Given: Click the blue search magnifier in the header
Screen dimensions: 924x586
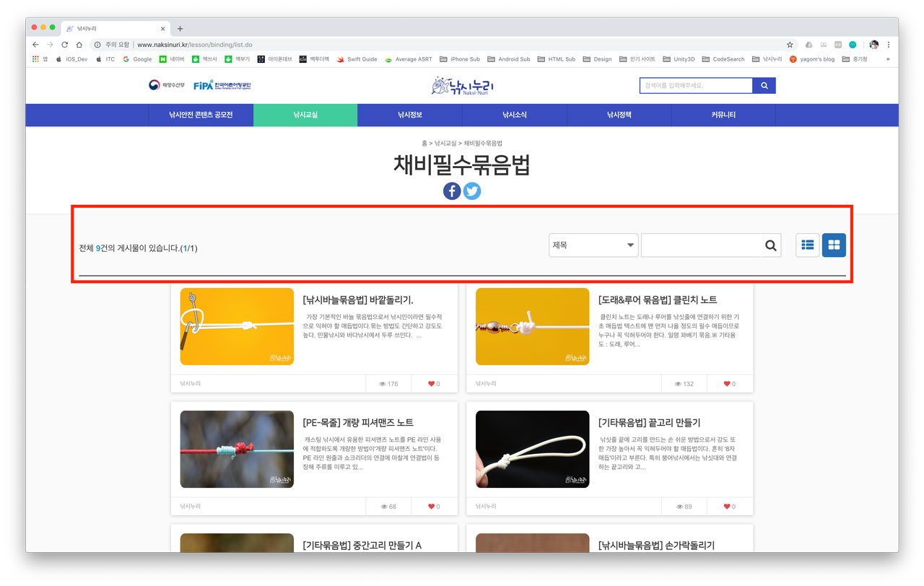Looking at the screenshot, I should (764, 84).
